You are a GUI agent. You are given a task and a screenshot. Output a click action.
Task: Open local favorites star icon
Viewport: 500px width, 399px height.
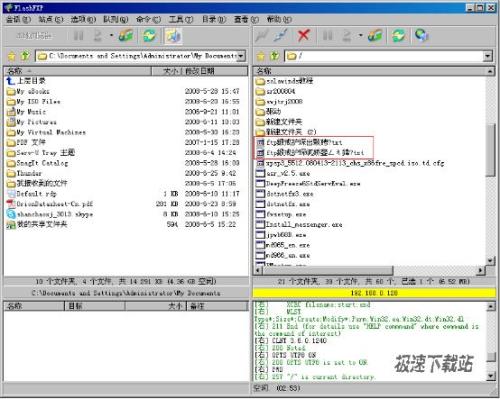pyautogui.click(x=12, y=56)
